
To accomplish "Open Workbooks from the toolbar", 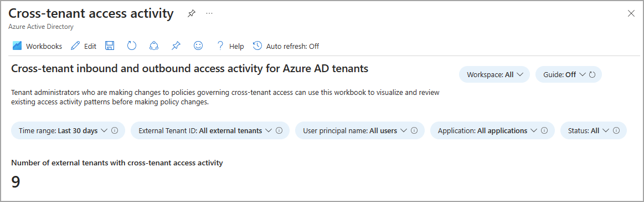I will 37,46.
